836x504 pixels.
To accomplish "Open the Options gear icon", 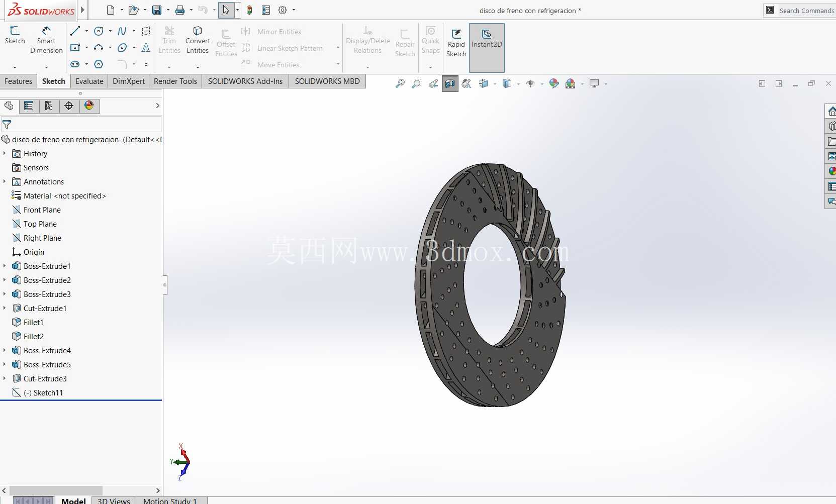I will point(283,10).
